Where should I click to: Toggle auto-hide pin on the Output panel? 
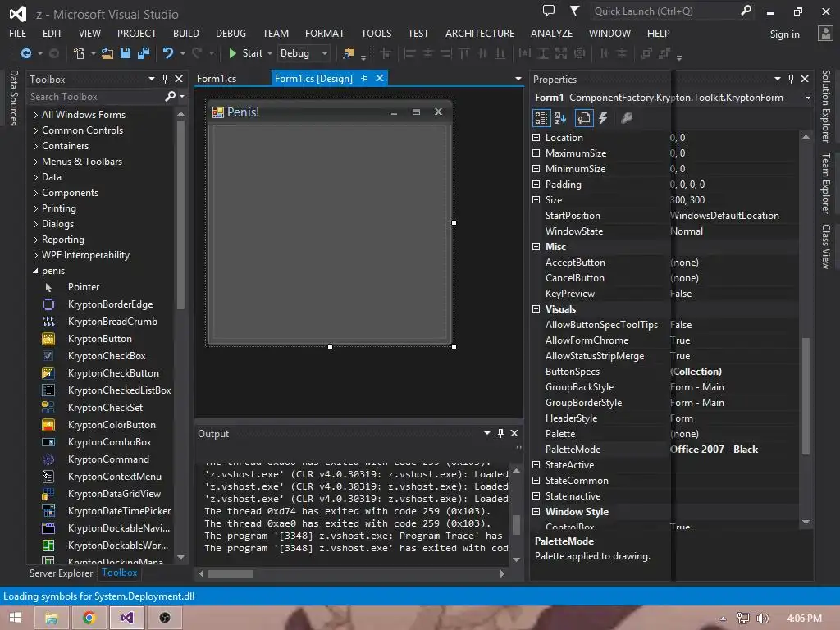pyautogui.click(x=500, y=433)
